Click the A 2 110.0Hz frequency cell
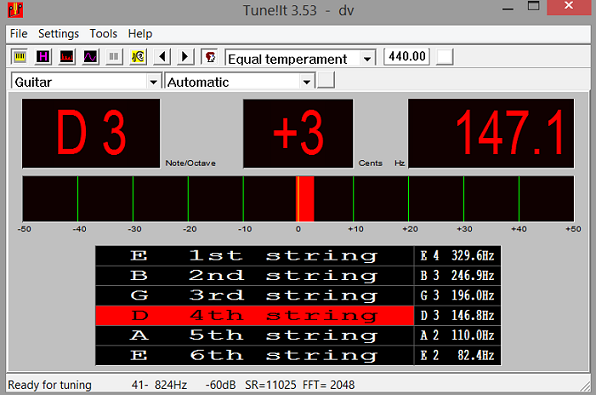 [458, 335]
